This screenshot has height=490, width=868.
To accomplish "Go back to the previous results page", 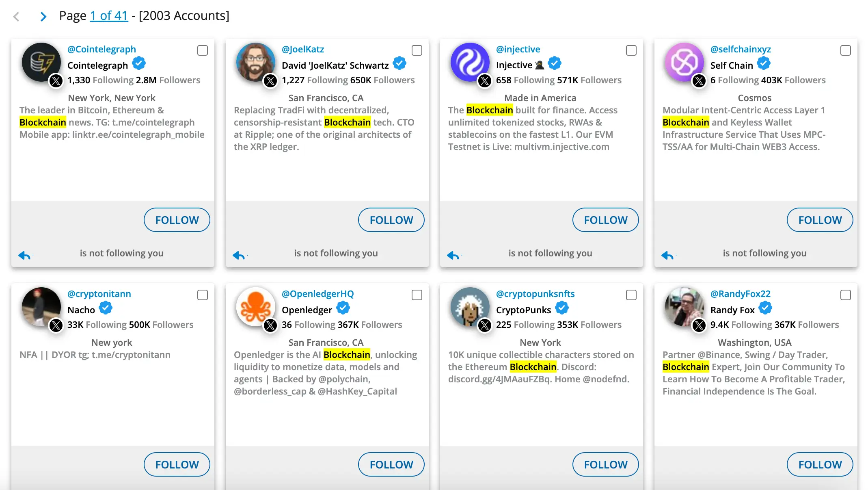I will tap(16, 16).
